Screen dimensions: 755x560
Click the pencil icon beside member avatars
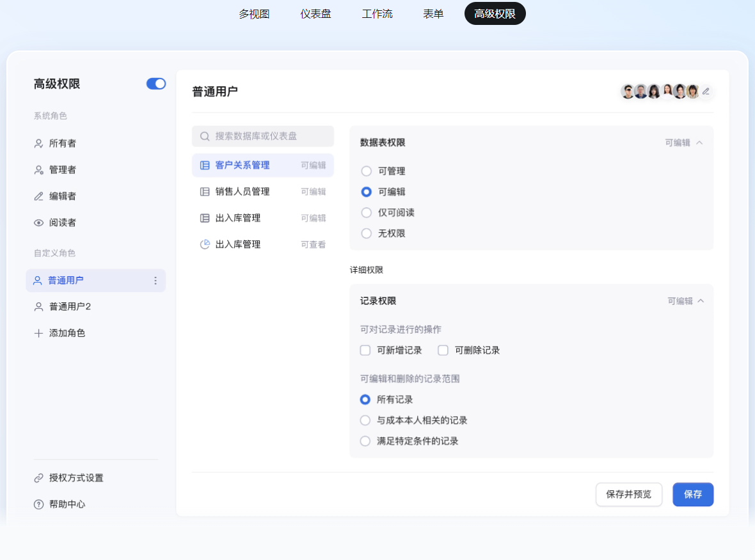[x=706, y=91]
